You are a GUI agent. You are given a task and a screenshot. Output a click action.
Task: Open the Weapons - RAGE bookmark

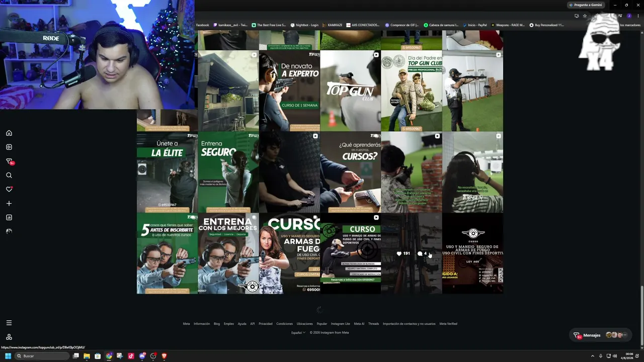pyautogui.click(x=508, y=25)
